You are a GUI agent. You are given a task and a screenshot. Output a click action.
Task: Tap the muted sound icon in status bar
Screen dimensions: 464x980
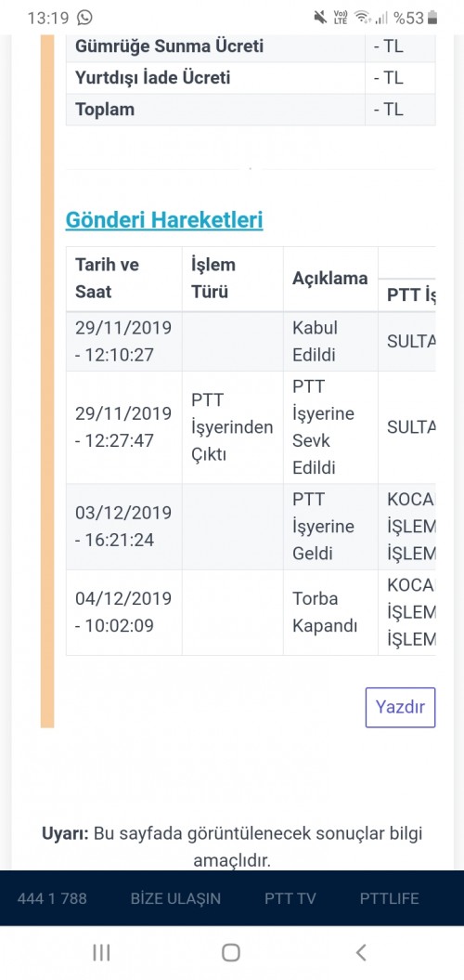(x=320, y=18)
